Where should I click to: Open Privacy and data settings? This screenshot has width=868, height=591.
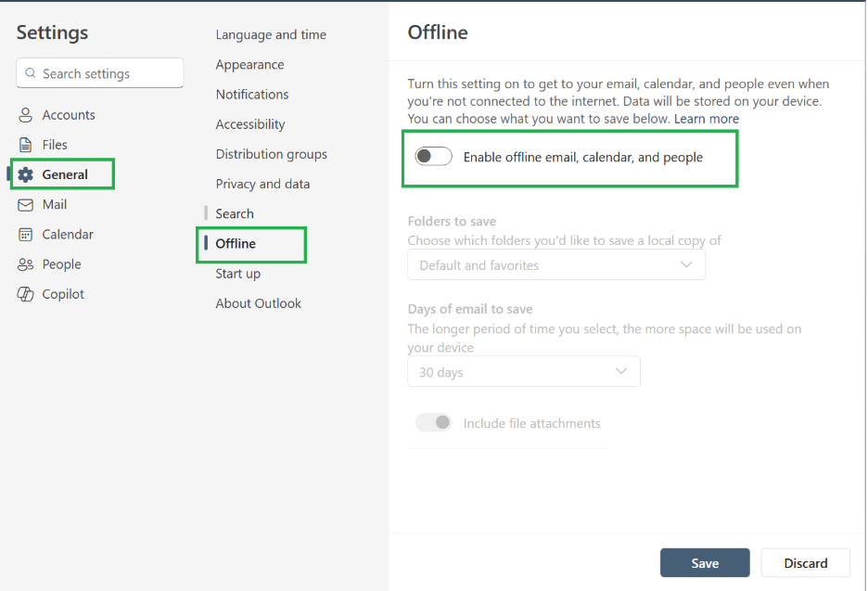click(262, 184)
